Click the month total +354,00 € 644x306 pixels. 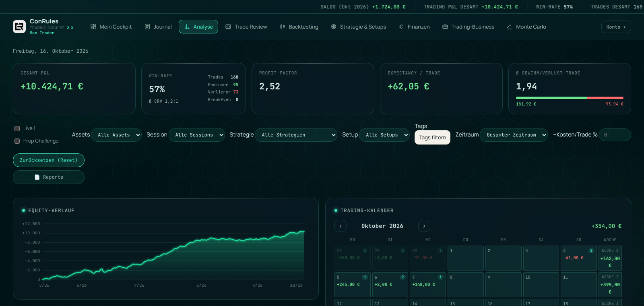point(607,226)
